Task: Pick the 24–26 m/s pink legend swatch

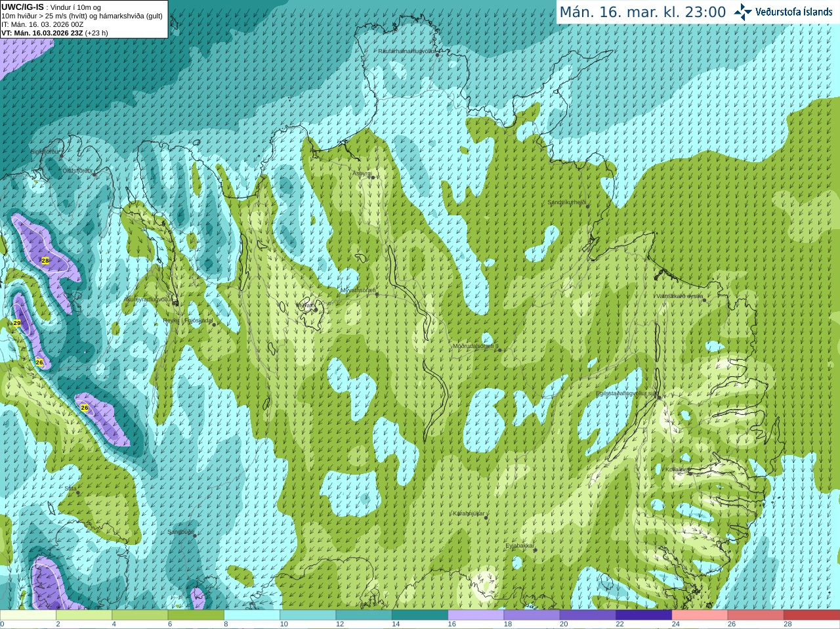Action: click(700, 615)
